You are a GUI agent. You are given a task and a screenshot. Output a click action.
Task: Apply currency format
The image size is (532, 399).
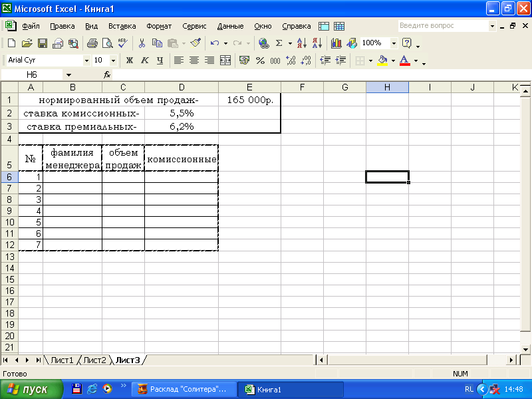click(244, 61)
